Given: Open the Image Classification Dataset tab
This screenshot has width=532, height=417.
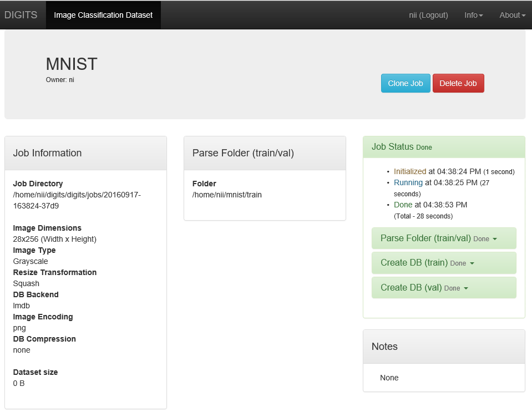Looking at the screenshot, I should point(103,15).
